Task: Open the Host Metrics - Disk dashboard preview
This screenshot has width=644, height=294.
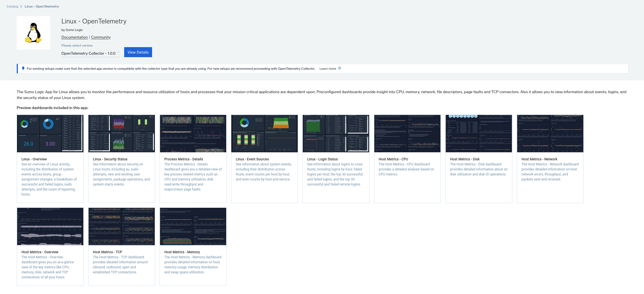Action: click(x=479, y=133)
